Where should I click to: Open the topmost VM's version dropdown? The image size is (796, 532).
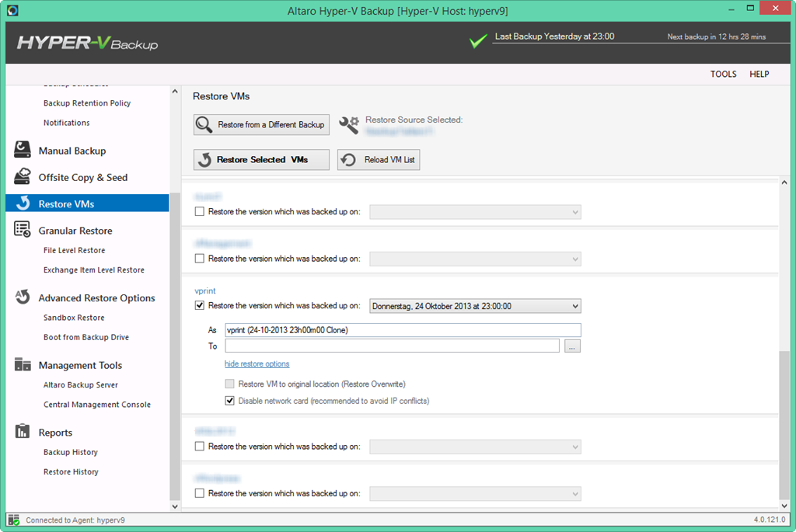pos(475,212)
